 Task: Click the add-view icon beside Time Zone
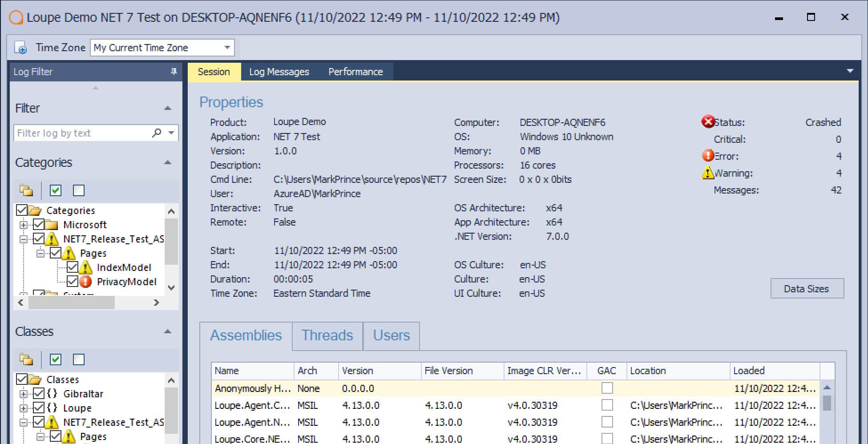tap(20, 48)
